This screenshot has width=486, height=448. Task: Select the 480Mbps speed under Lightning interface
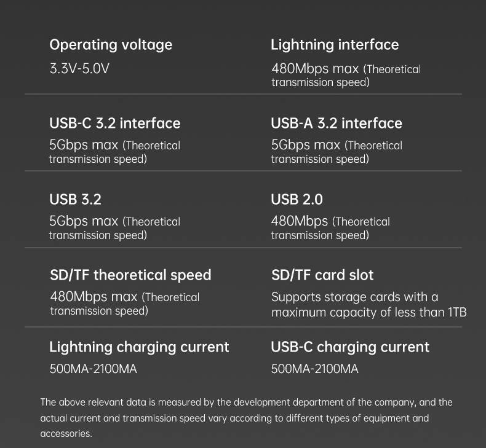(x=316, y=69)
